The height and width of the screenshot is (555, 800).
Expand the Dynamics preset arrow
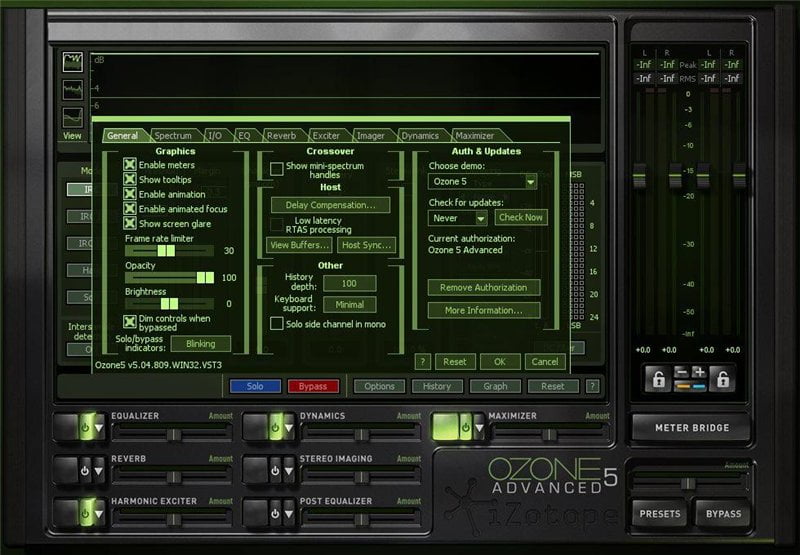[x=289, y=427]
